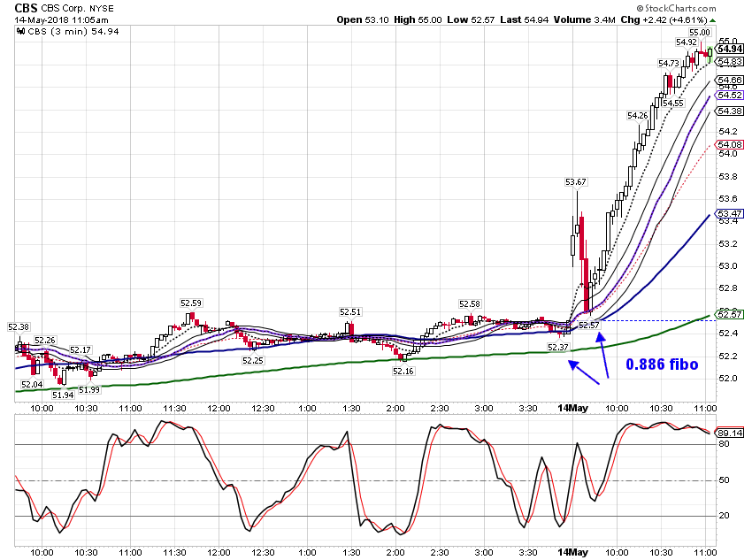752x560 pixels.
Task: Click the candlestick icon beside CBS legend
Action: click(20, 32)
